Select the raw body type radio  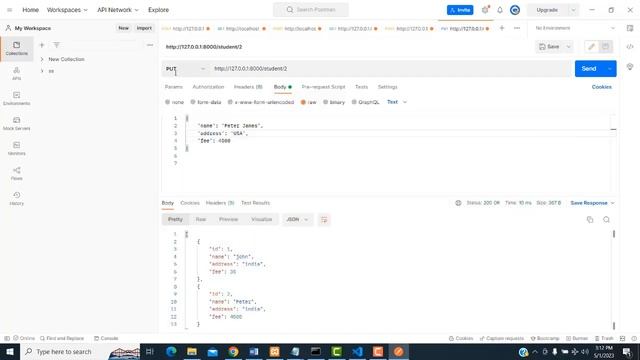(303, 102)
